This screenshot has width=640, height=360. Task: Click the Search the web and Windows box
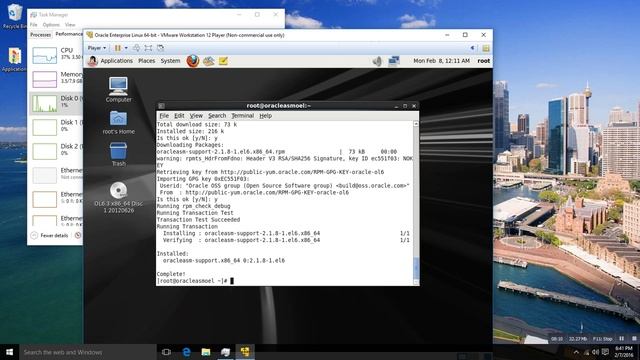point(87,352)
